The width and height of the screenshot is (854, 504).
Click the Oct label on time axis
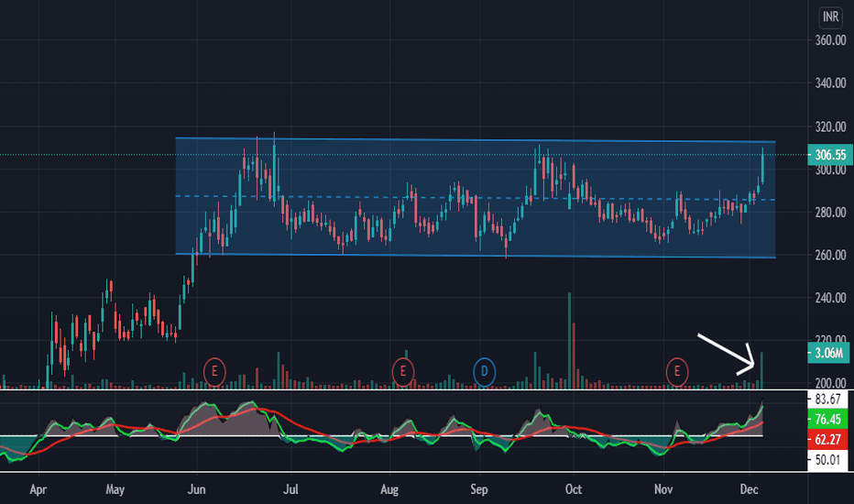pos(574,489)
